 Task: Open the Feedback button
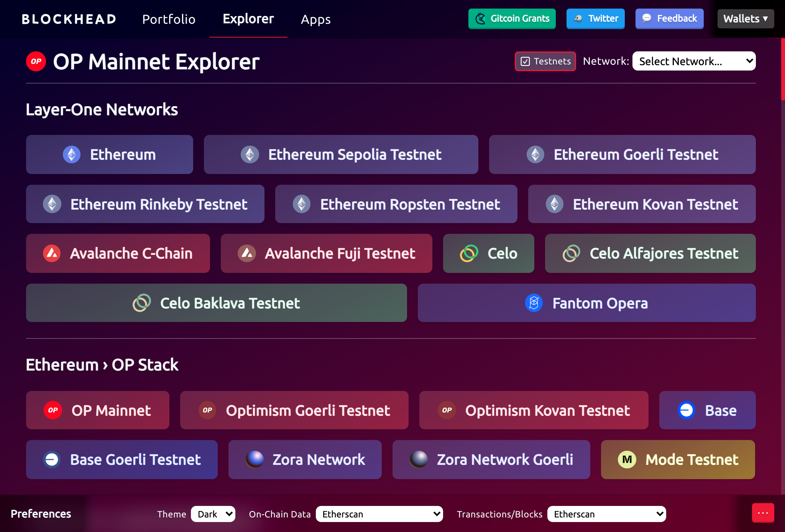(x=669, y=18)
